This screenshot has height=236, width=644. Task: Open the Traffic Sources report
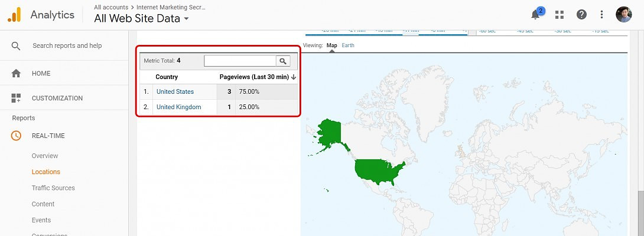coord(53,188)
